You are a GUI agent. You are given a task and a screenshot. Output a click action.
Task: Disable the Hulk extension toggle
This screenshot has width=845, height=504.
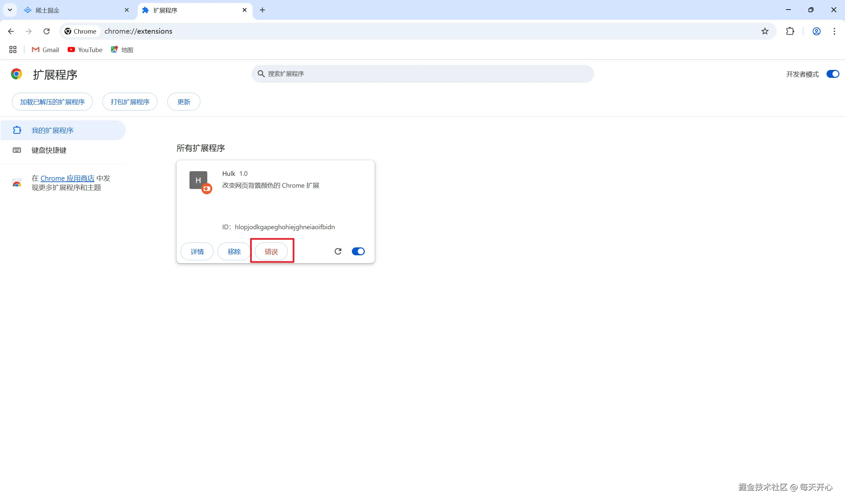[358, 251]
